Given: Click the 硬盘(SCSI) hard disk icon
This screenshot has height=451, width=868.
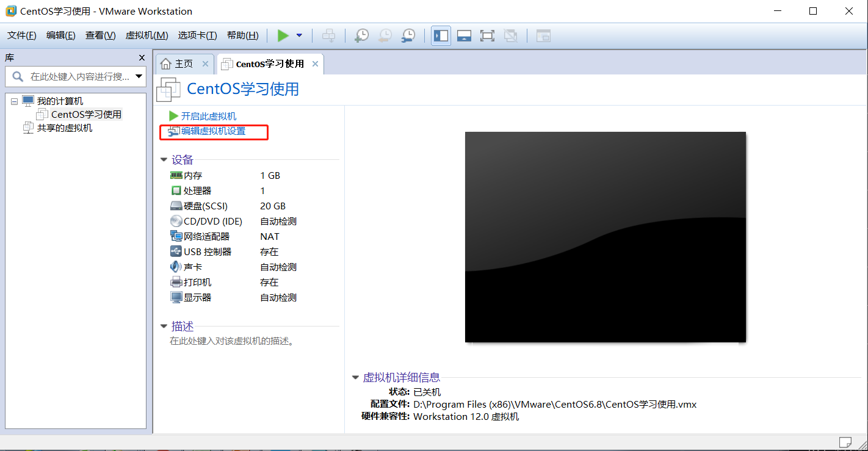Looking at the screenshot, I should click(176, 206).
